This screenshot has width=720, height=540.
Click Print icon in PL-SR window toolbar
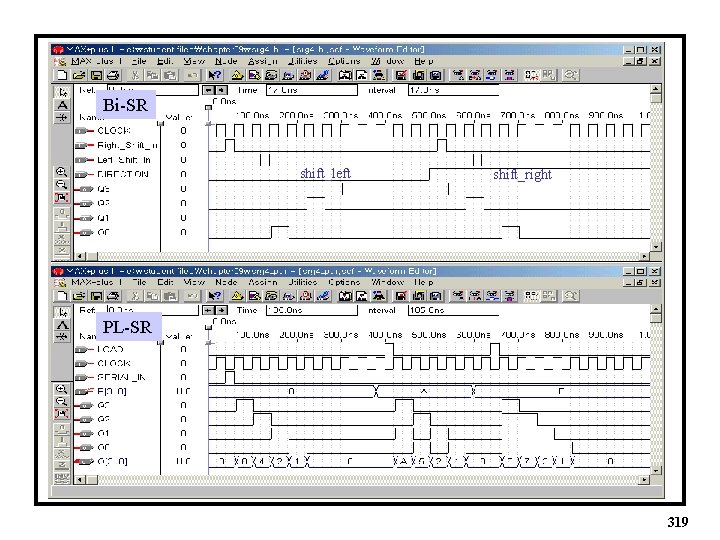coord(113,296)
